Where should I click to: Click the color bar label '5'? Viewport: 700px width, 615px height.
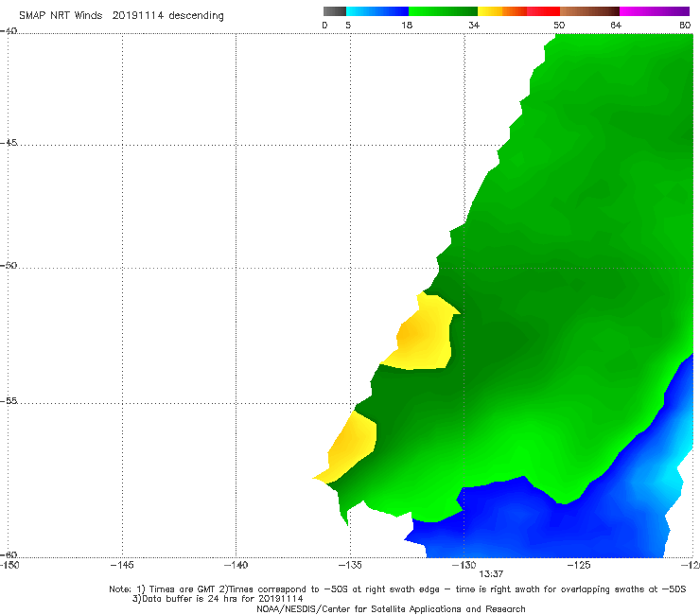click(348, 26)
